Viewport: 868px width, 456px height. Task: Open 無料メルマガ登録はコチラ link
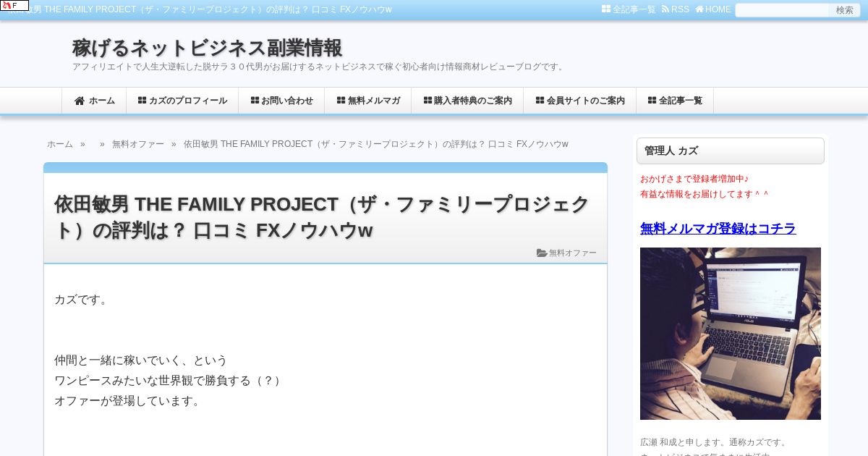click(x=718, y=228)
